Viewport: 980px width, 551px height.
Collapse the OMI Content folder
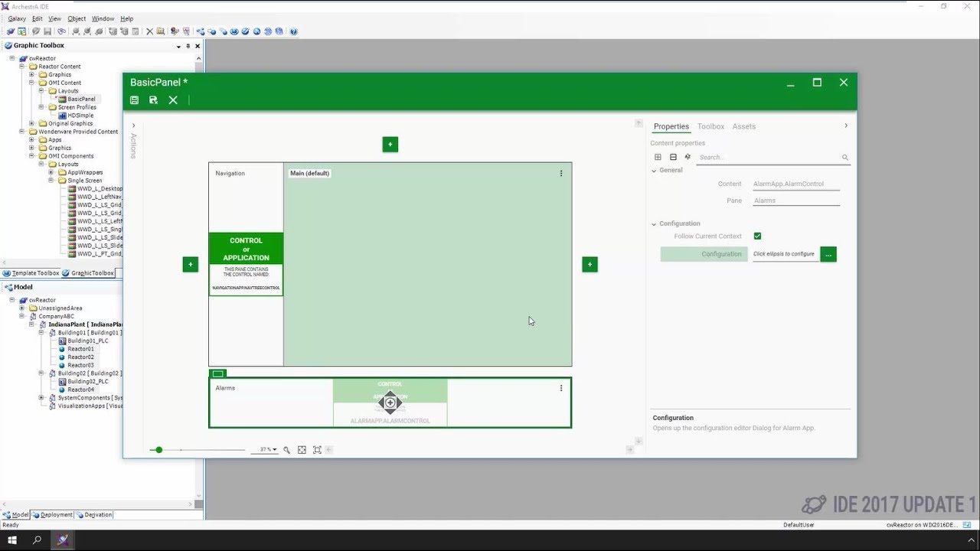click(32, 83)
